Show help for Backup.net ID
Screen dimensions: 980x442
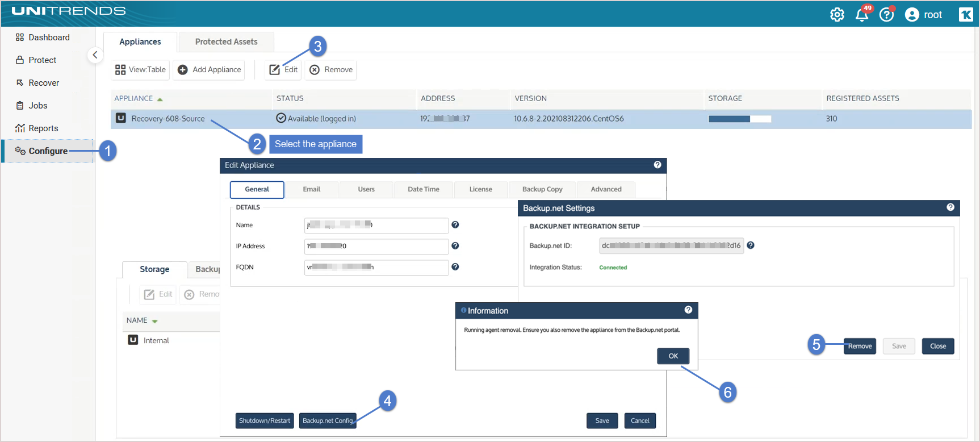coord(751,245)
